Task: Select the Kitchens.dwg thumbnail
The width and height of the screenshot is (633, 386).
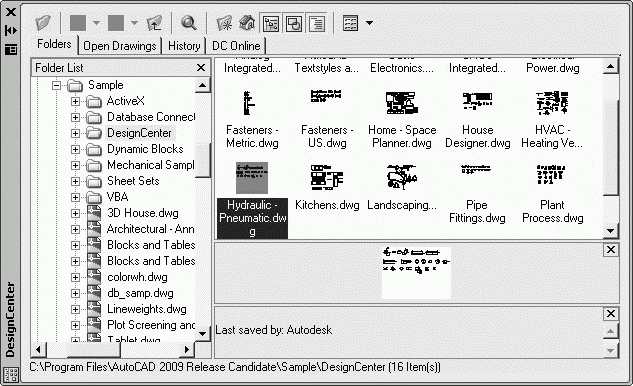Action: point(327,188)
